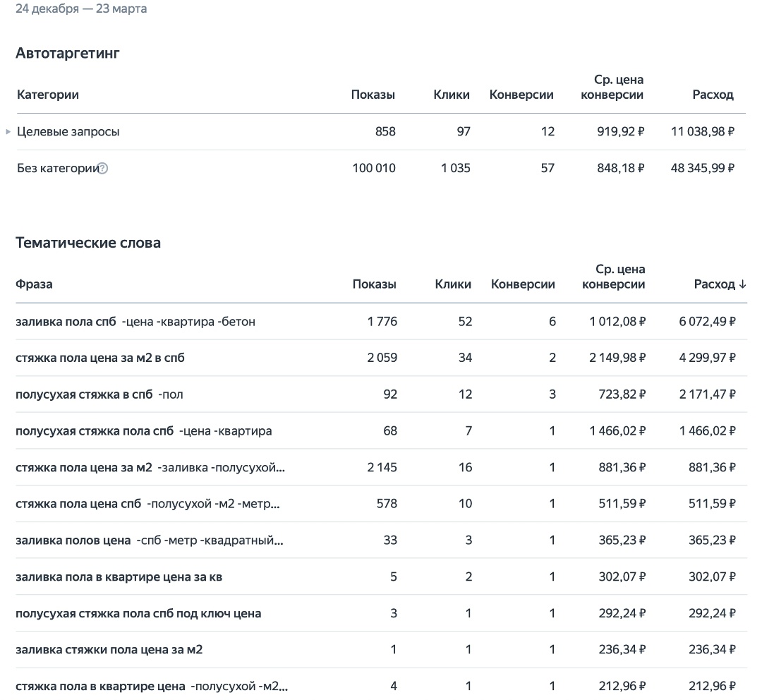Click the Целевые запросы category row
Image resolution: width=762 pixels, height=700 pixels.
point(68,131)
